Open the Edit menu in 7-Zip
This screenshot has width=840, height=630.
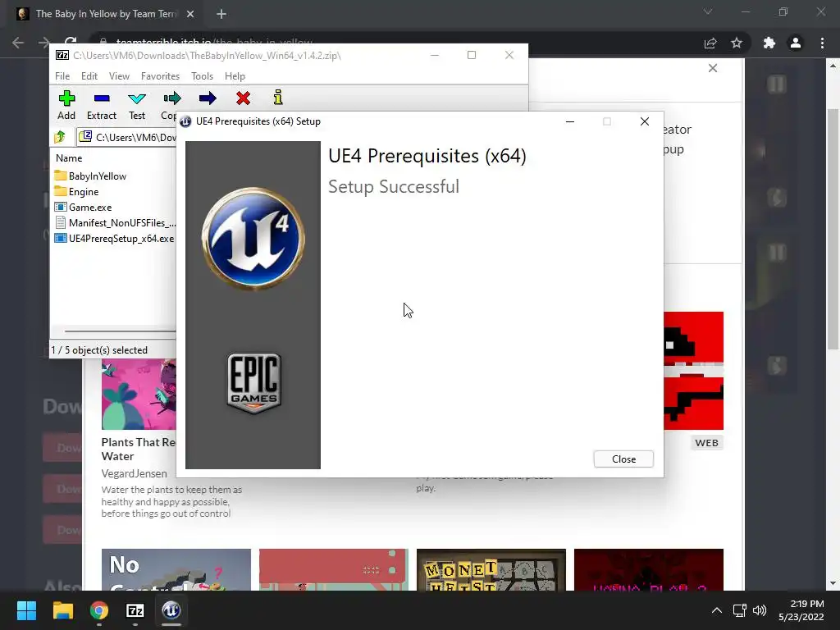(x=89, y=76)
